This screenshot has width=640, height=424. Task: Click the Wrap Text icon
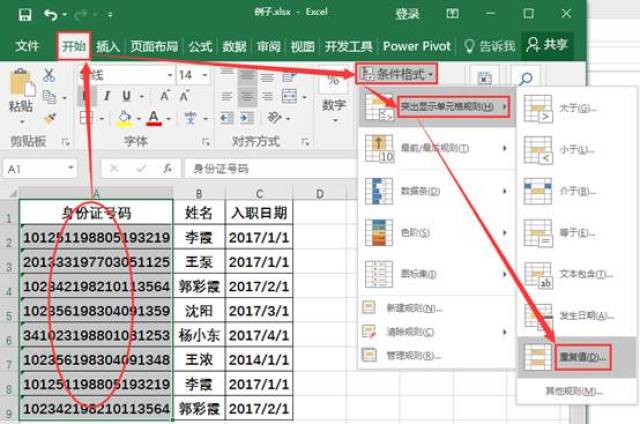(x=289, y=75)
